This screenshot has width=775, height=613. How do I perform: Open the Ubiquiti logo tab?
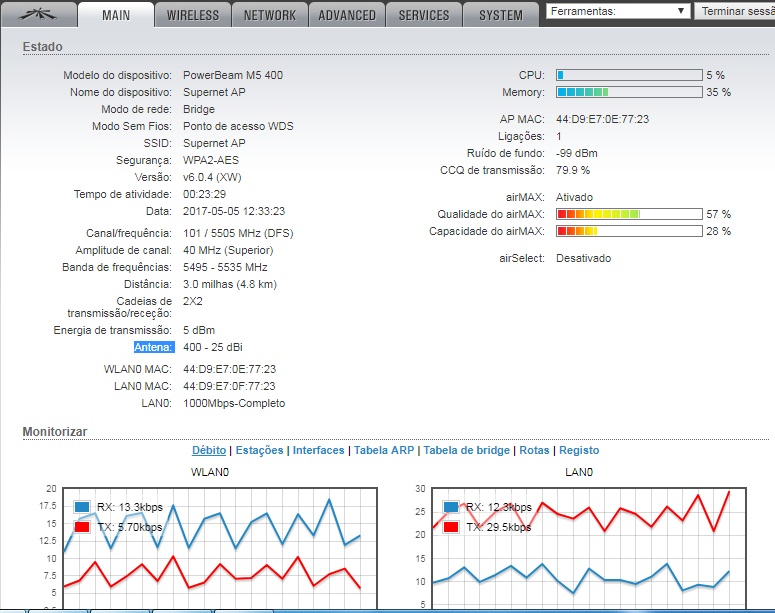coord(39,15)
